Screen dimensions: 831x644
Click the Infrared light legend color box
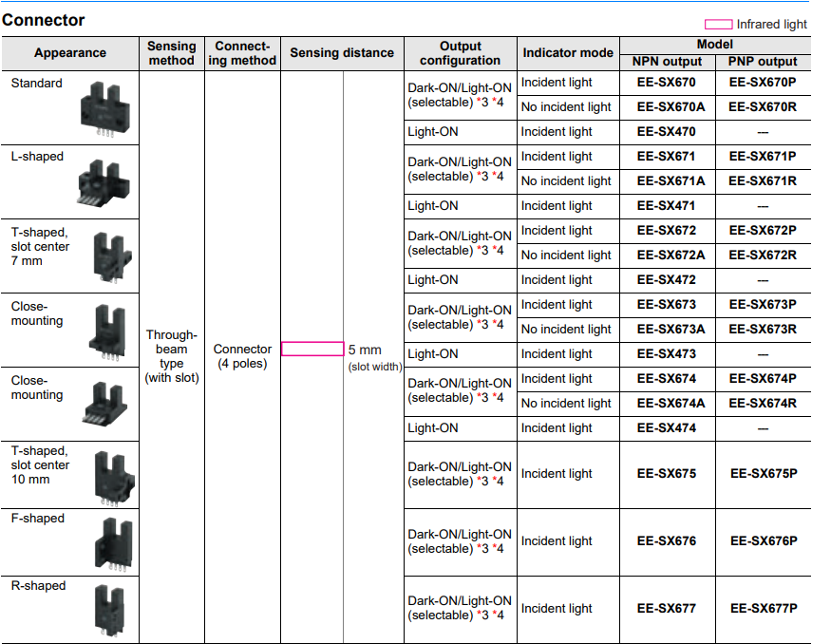click(x=717, y=25)
